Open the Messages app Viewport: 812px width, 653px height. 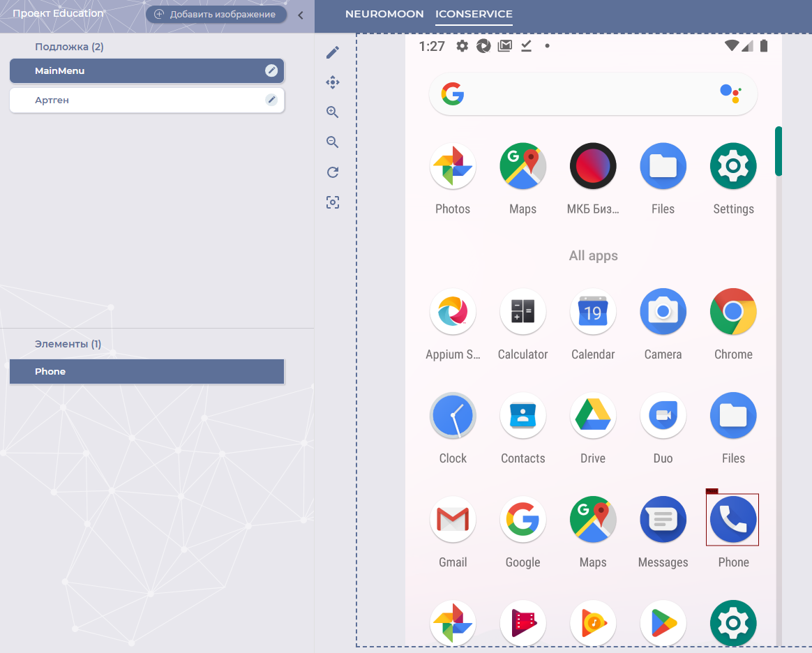663,519
